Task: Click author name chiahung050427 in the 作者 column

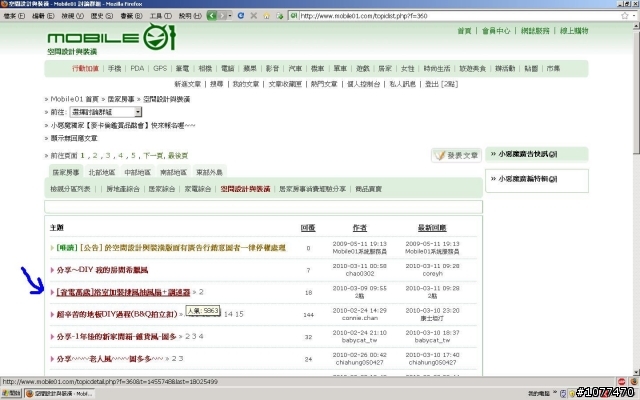Action: pos(361,362)
